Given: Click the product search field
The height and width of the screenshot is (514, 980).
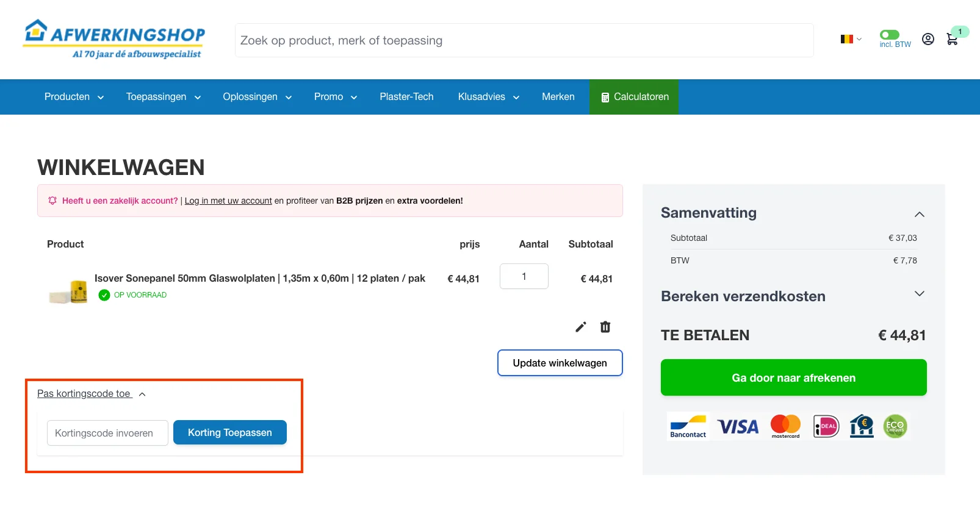Looking at the screenshot, I should (524, 40).
